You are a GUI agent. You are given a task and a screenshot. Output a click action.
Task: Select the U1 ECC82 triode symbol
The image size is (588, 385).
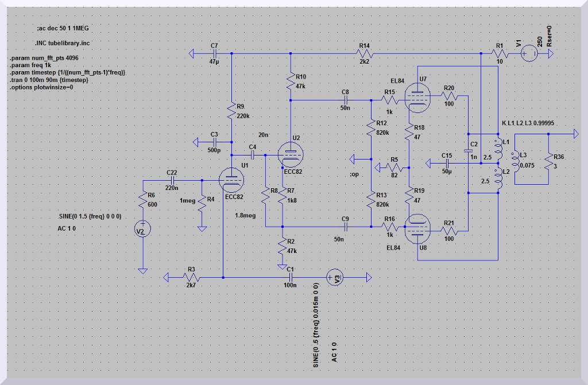(x=231, y=179)
